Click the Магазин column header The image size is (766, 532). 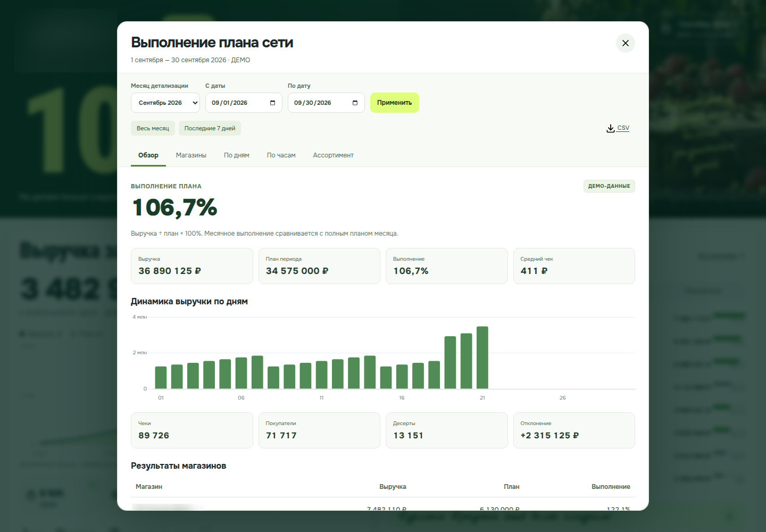(x=149, y=487)
